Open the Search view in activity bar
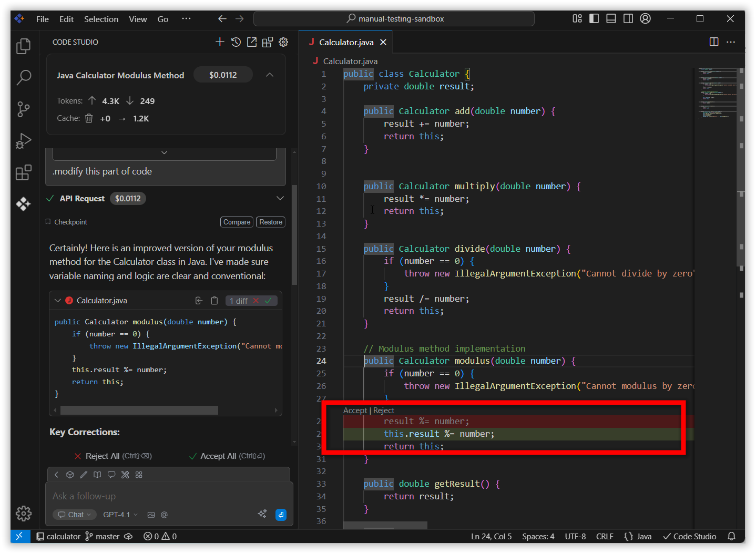This screenshot has height=554, width=756. point(24,78)
